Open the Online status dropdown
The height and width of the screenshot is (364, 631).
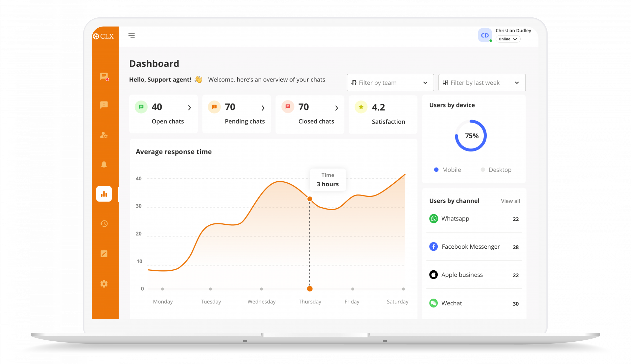click(x=508, y=39)
